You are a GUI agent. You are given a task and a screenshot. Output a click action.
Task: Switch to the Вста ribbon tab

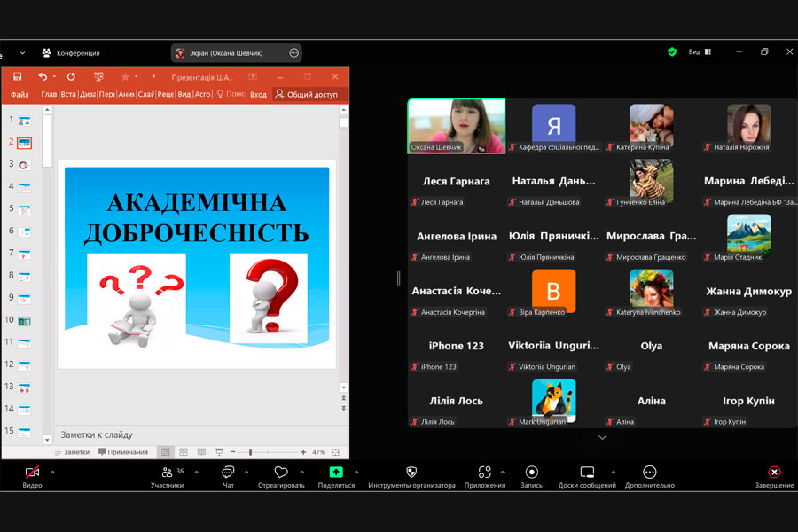[68, 94]
